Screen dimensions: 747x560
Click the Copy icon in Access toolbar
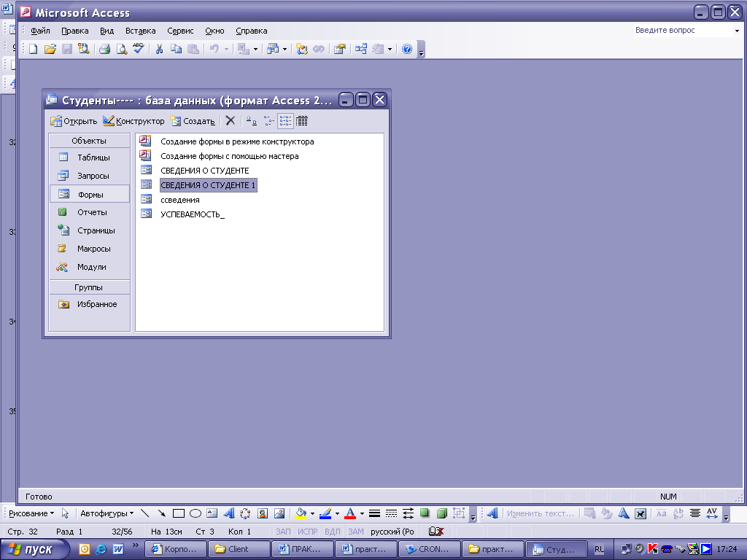pyautogui.click(x=177, y=49)
